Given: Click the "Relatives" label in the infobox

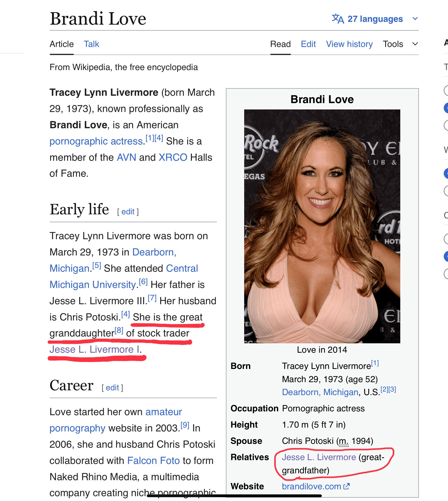Looking at the screenshot, I should [x=250, y=457].
